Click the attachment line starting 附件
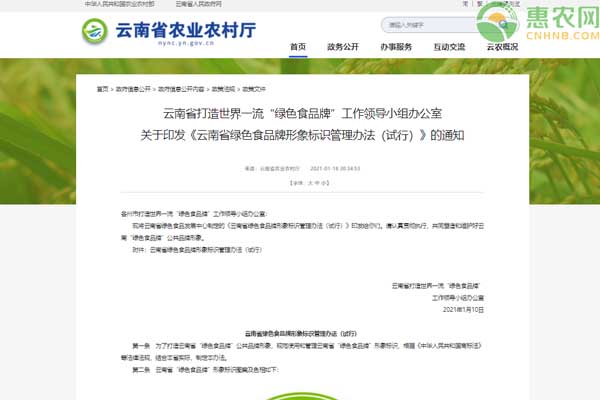This screenshot has height=400, width=600. click(x=197, y=250)
